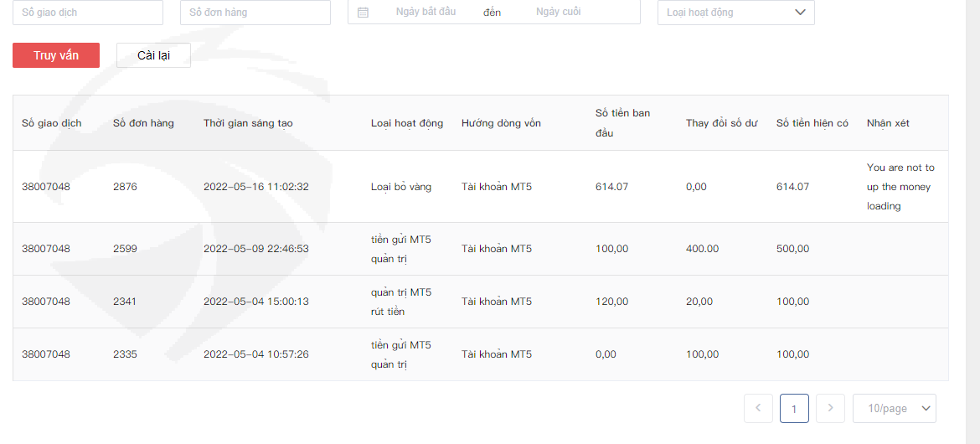
Task: Select the row with order number 2341
Action: point(125,302)
